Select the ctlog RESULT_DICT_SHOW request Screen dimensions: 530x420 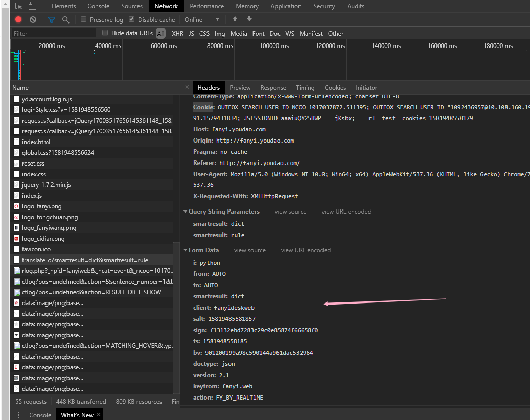[x=91, y=292]
